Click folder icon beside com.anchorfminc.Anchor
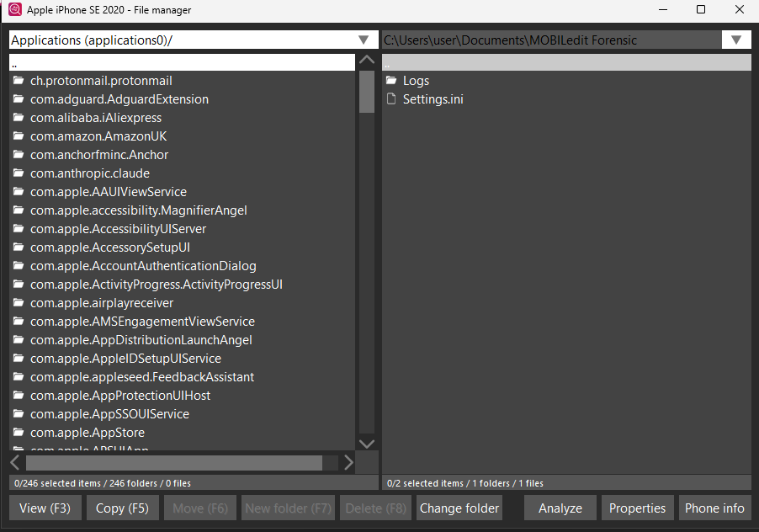Viewport: 759px width, 532px height. click(19, 154)
